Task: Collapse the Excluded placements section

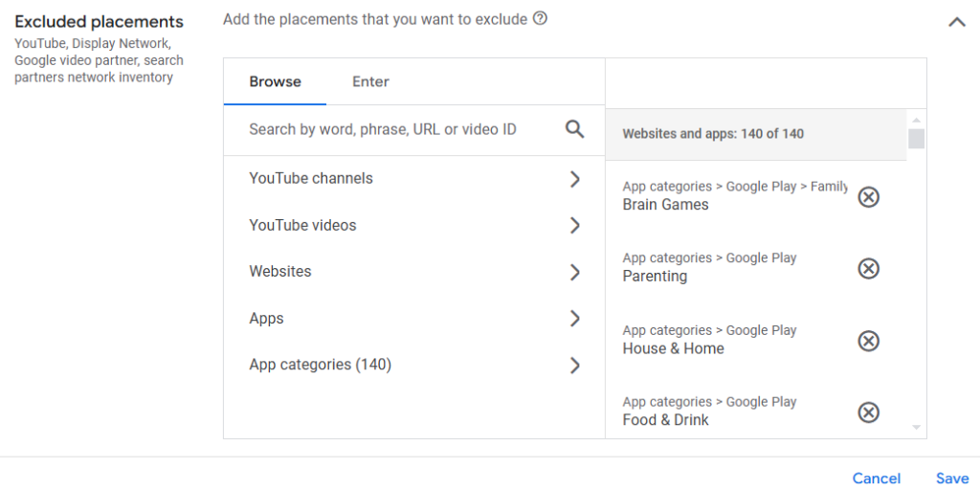Action: pyautogui.click(x=957, y=22)
